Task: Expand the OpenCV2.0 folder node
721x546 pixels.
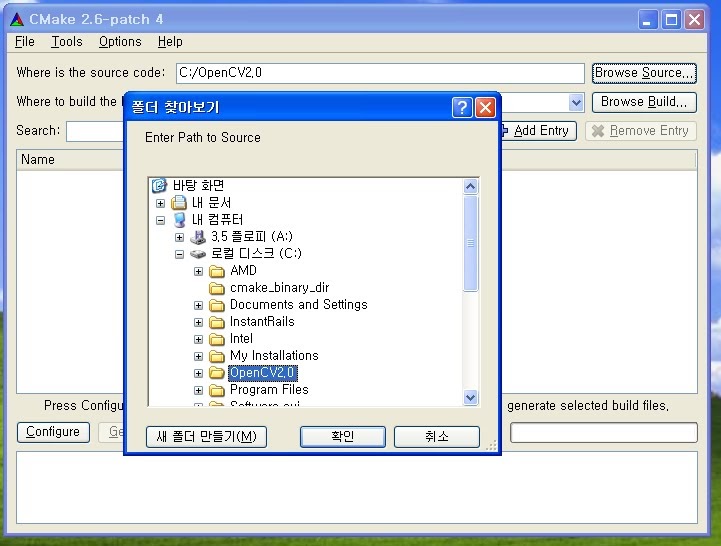Action: pyautogui.click(x=198, y=374)
